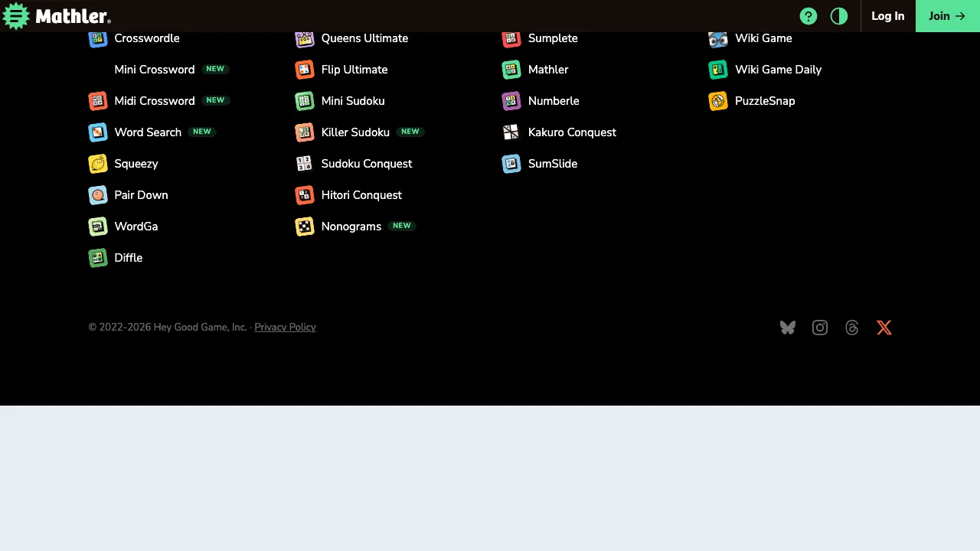The height and width of the screenshot is (551, 980).
Task: Open the Killer Sudoku game icon
Action: coord(305,132)
